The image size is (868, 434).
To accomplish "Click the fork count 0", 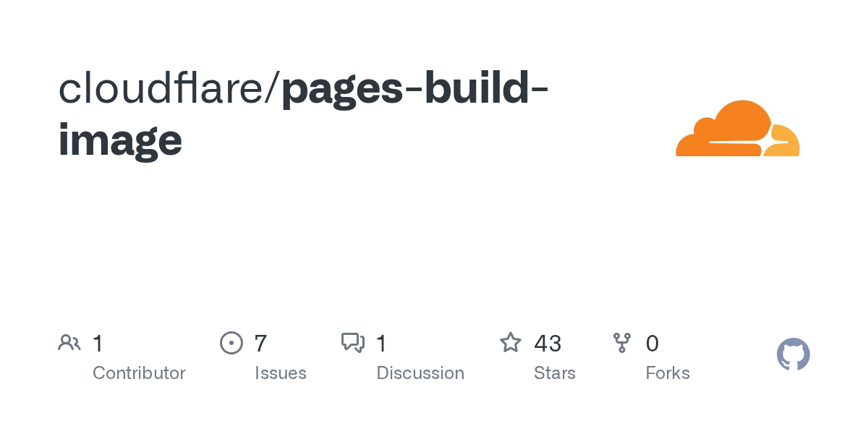I will click(652, 344).
